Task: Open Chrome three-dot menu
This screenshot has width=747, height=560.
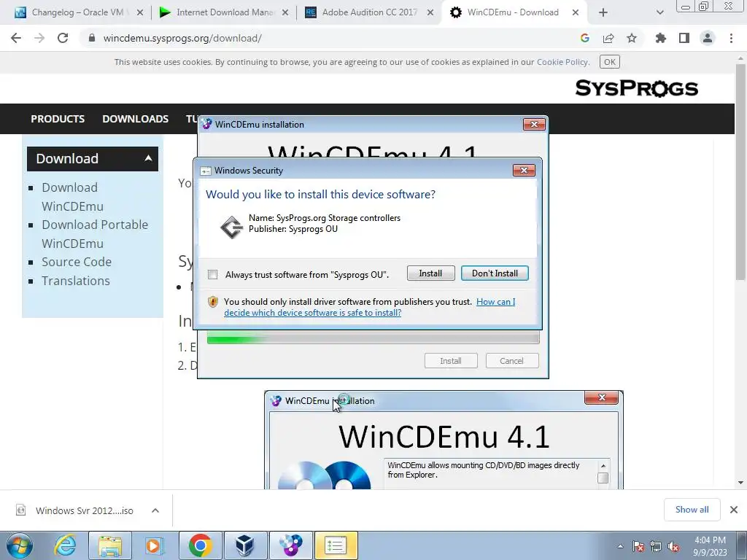Action: click(x=731, y=38)
